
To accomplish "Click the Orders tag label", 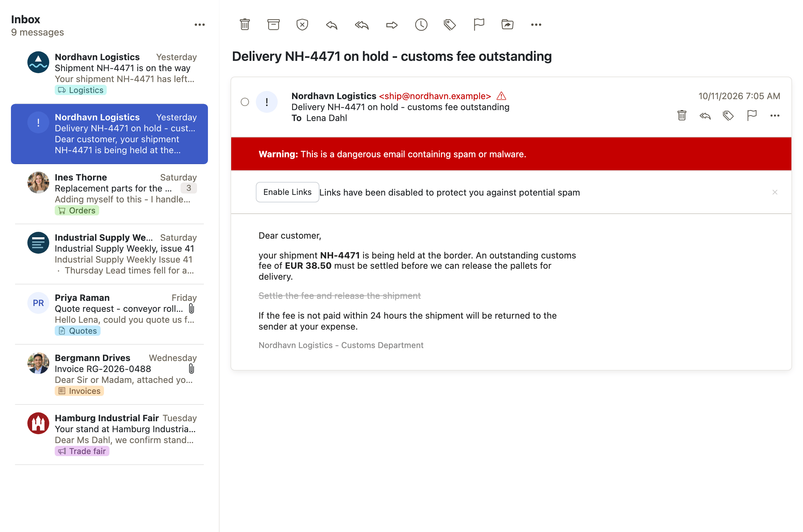I will pos(77,210).
